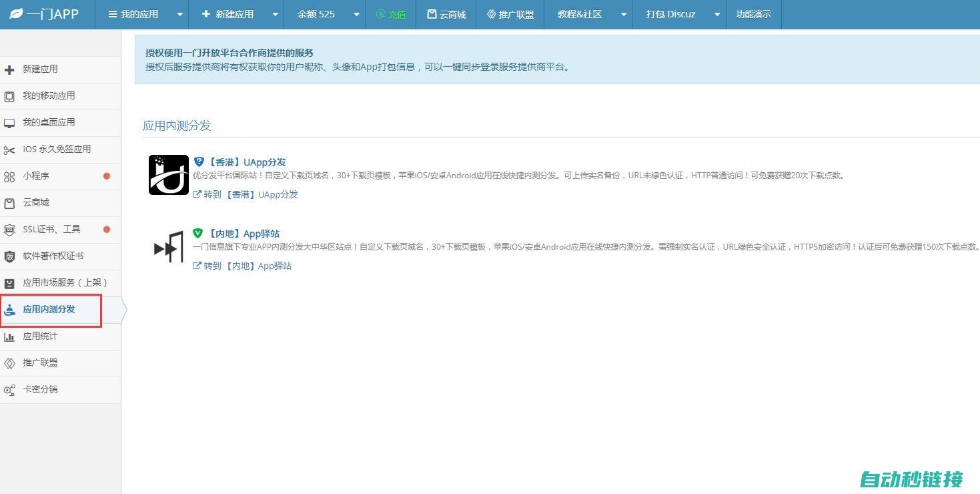Click the monitor icon beside 我的桌面应用

[x=9, y=123]
